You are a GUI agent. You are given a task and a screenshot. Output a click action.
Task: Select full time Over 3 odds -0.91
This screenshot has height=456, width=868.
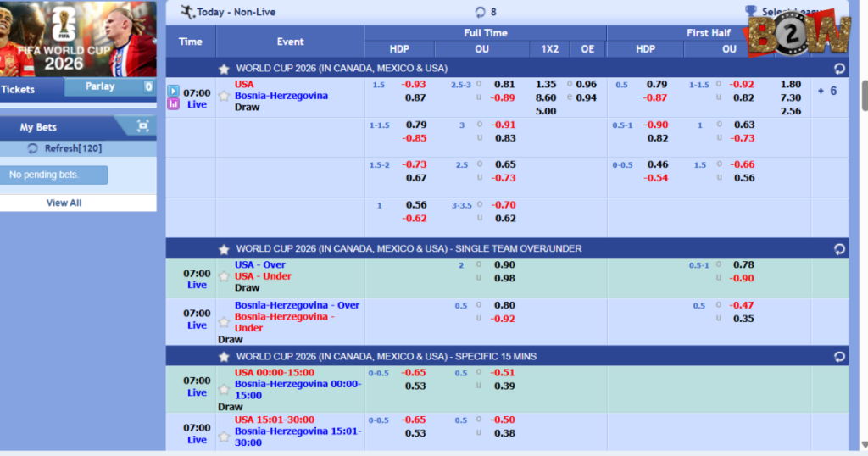(503, 125)
